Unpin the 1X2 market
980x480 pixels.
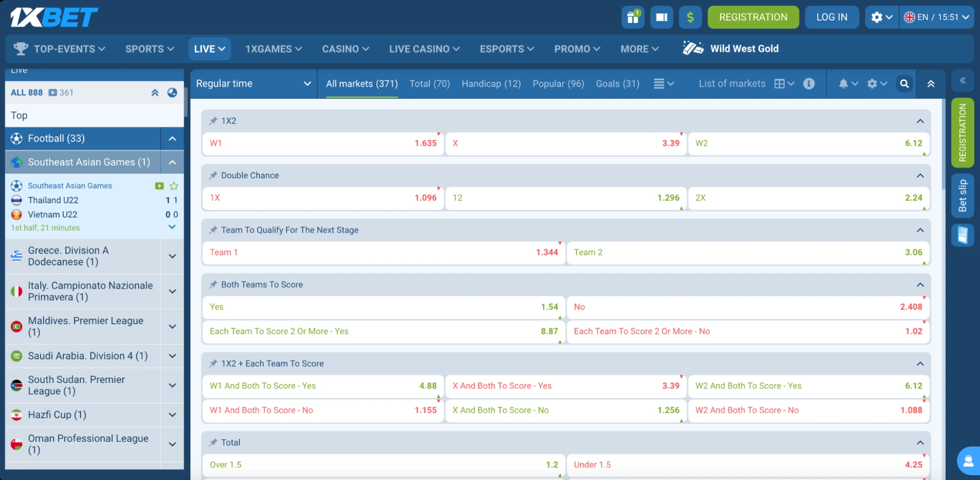213,120
